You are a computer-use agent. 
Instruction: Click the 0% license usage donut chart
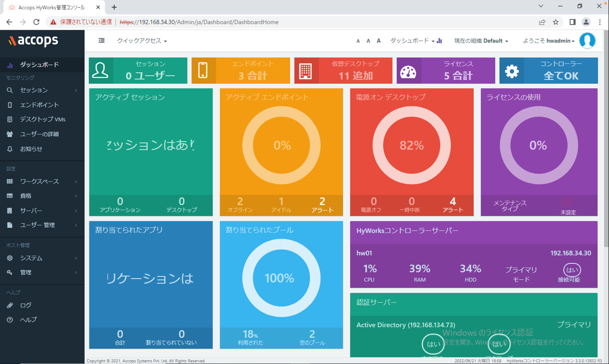pyautogui.click(x=539, y=145)
